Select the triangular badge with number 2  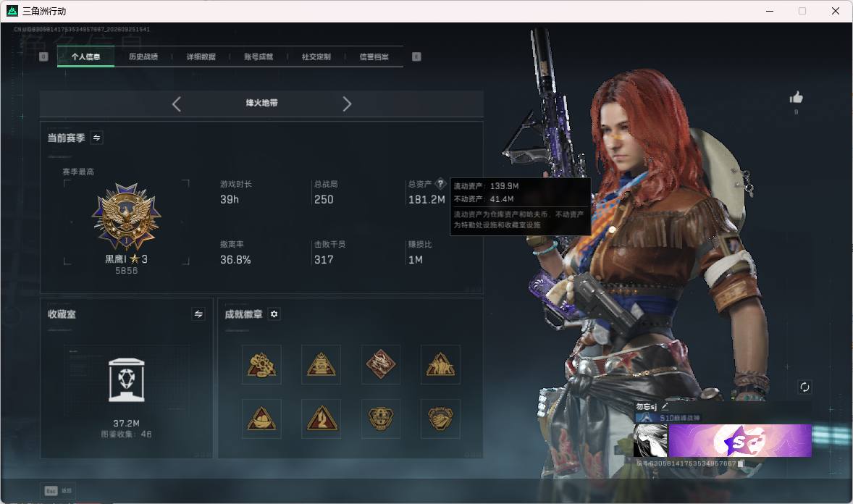321,419
